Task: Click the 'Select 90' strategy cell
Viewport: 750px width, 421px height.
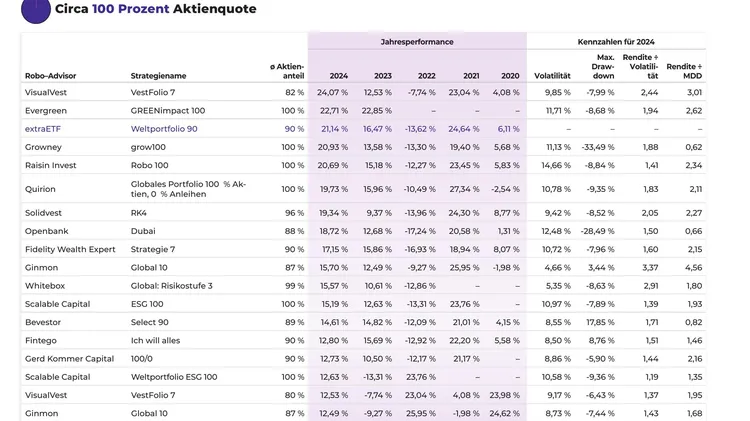Action: pyautogui.click(x=150, y=322)
